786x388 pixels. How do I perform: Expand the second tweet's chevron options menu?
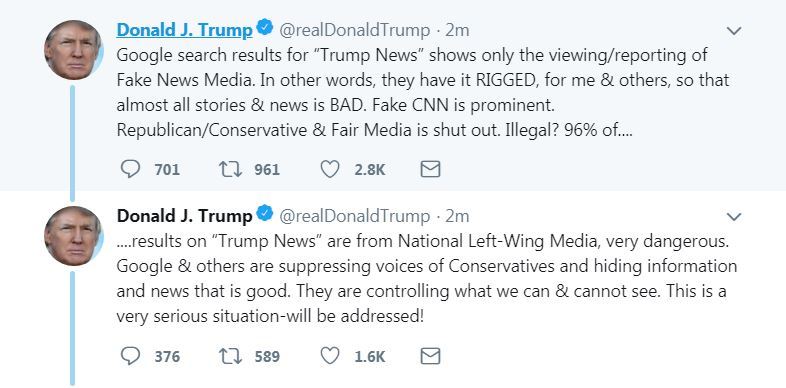(x=734, y=217)
